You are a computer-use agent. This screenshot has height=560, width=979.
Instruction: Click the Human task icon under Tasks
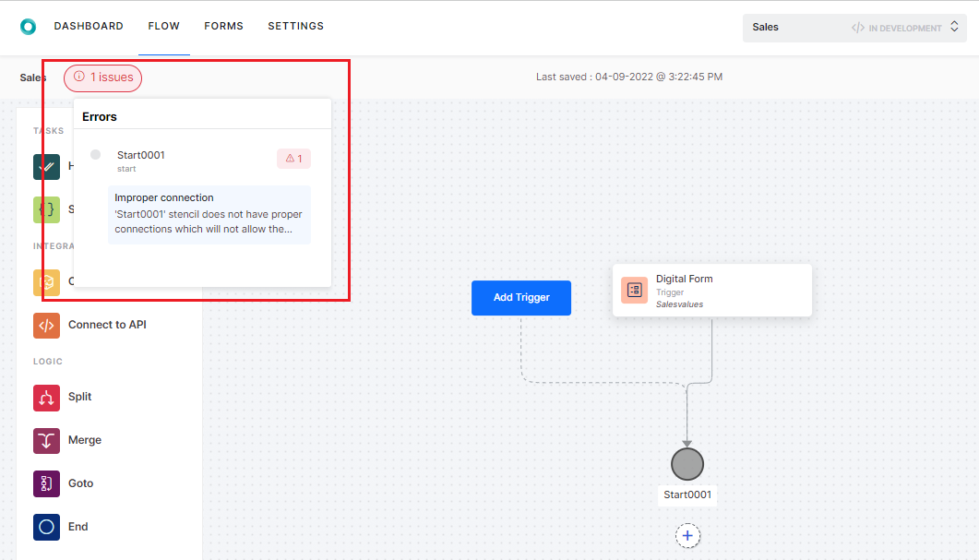(46, 167)
